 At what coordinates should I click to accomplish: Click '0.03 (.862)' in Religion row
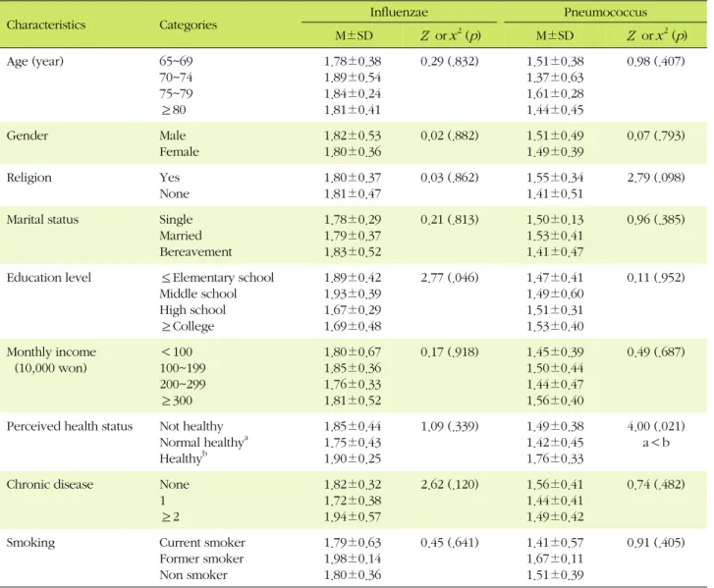tap(450, 178)
